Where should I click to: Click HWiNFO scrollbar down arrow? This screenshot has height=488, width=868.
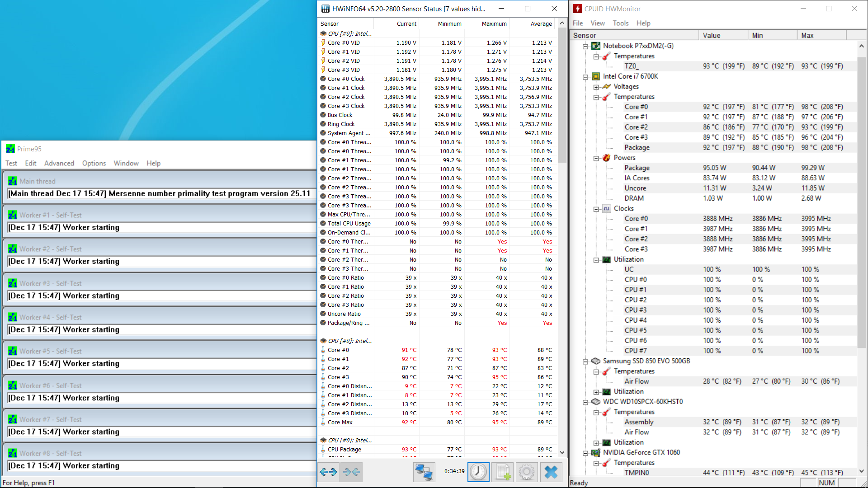tap(562, 452)
